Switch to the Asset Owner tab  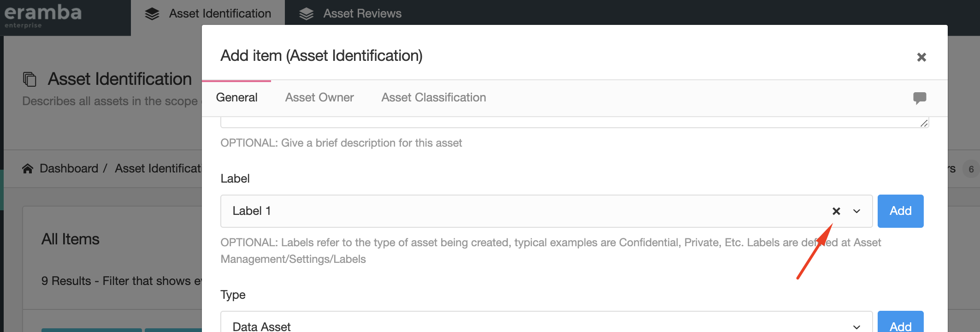(x=319, y=97)
